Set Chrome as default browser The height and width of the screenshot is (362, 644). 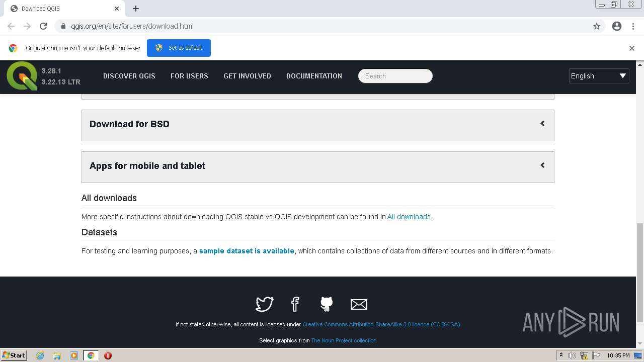pos(179,48)
